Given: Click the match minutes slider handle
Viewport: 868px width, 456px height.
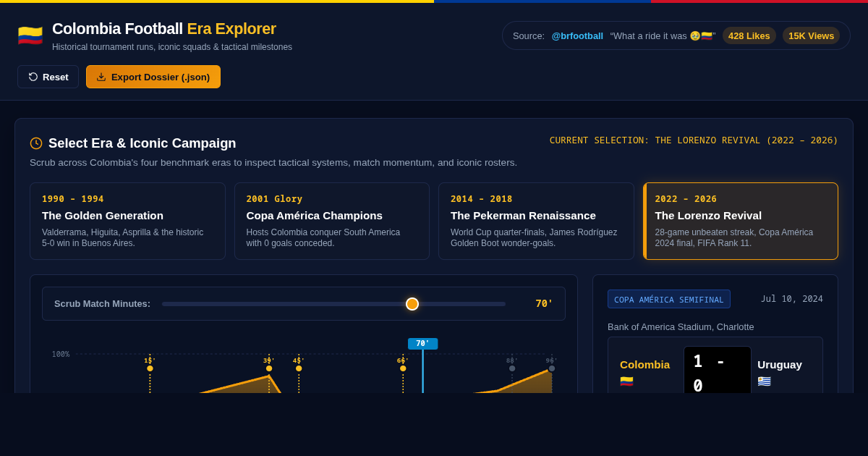Looking at the screenshot, I should point(412,304).
